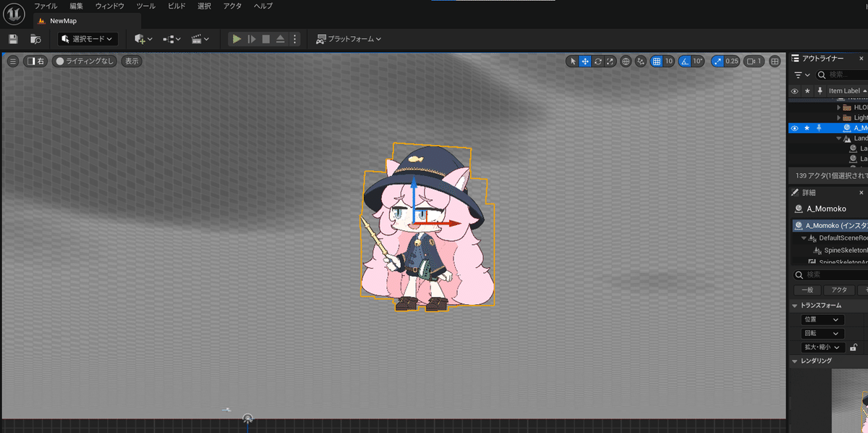Toggle scale snapping icon

click(x=717, y=62)
